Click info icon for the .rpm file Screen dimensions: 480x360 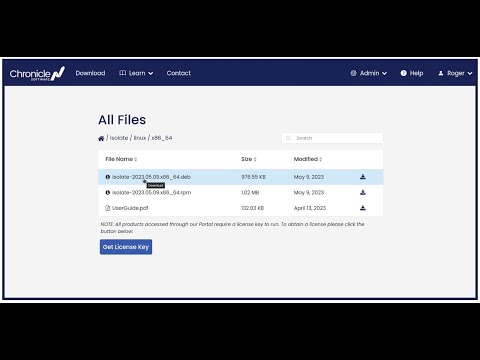click(108, 193)
